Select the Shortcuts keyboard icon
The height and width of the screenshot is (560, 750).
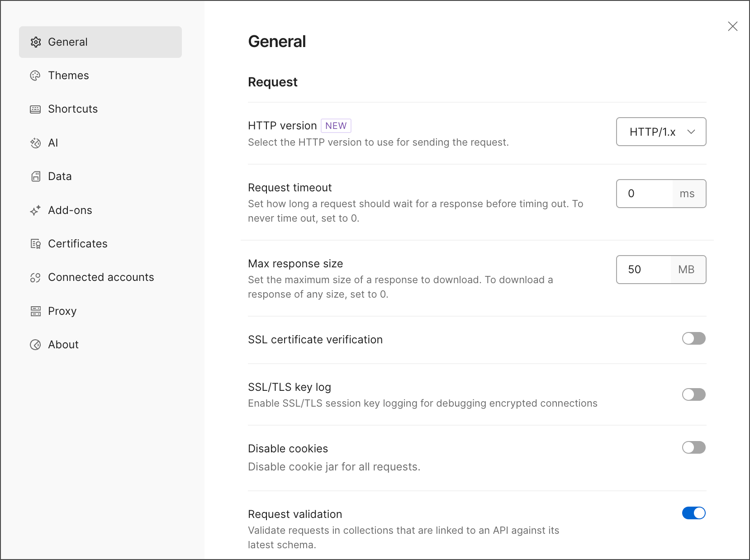tap(35, 109)
